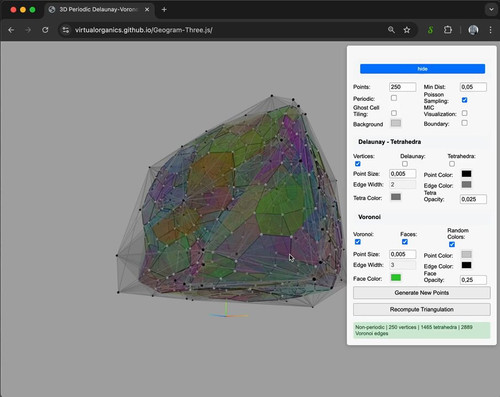Check the Delaunay checkbox

(405, 164)
